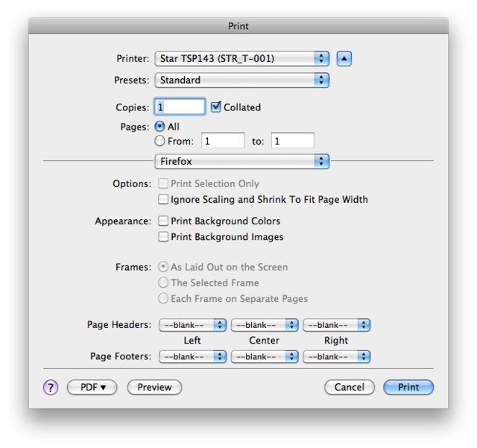Click the Print button
477x448 pixels.
click(408, 387)
